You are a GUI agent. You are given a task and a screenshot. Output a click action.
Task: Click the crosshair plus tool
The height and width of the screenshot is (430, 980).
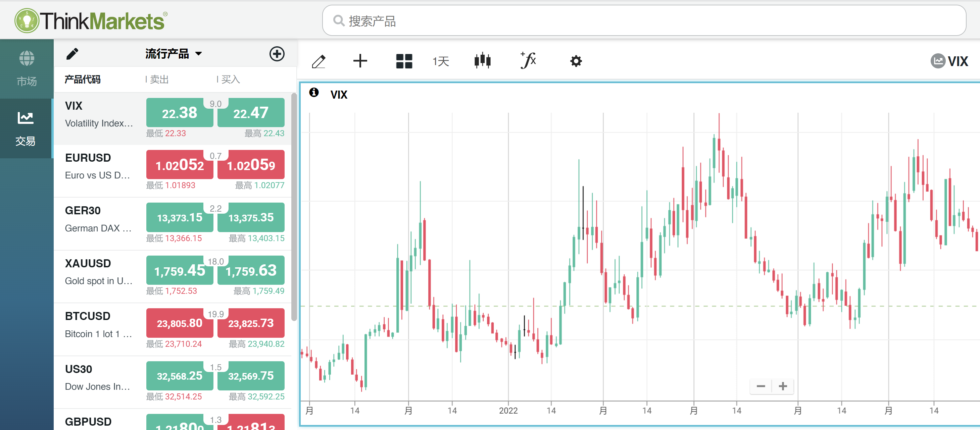pyautogui.click(x=360, y=61)
